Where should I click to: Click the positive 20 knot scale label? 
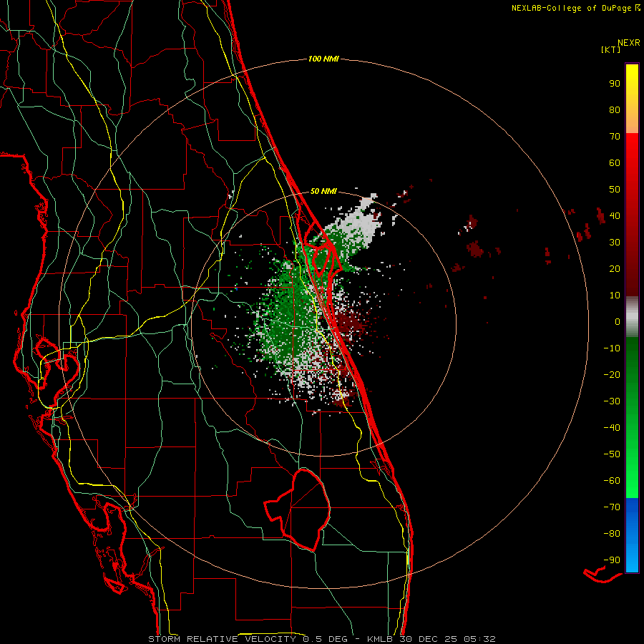pos(615,268)
